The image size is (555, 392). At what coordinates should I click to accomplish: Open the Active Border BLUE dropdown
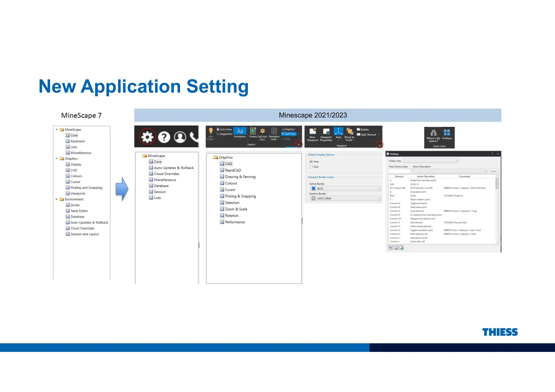pos(346,188)
